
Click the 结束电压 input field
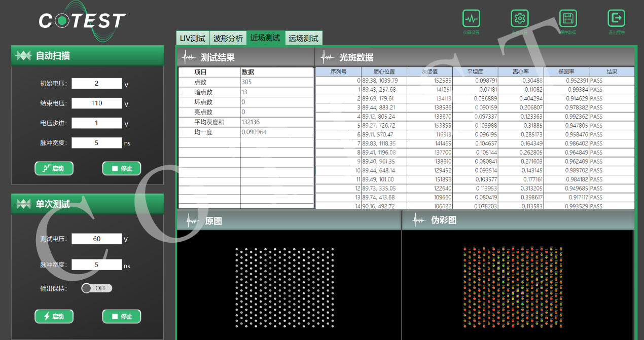(x=96, y=103)
